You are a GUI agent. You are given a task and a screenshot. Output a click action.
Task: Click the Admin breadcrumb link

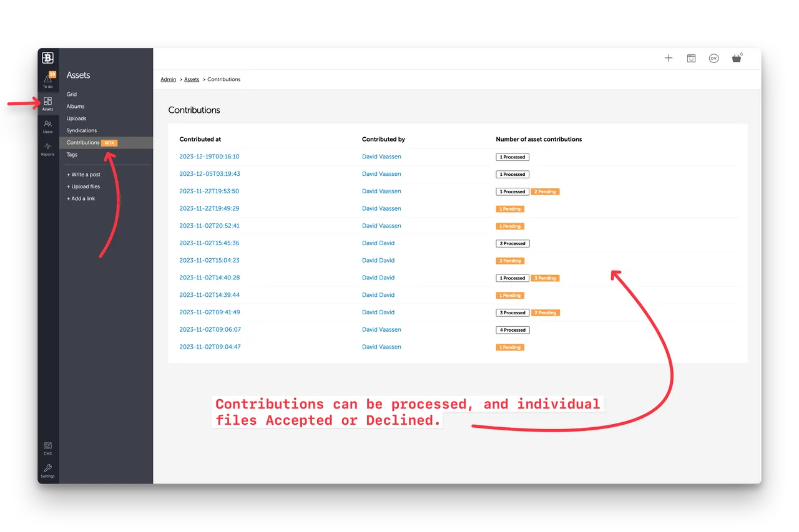[168, 79]
